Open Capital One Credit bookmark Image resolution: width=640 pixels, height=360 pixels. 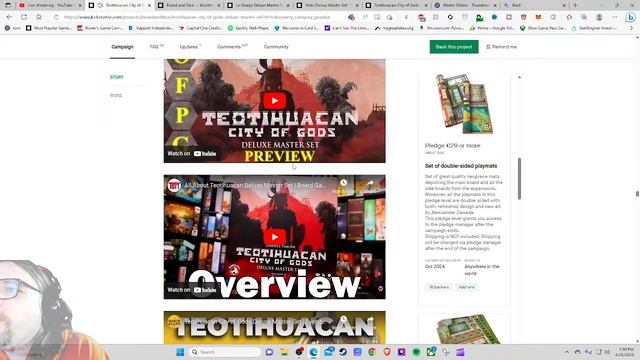[x=200, y=28]
